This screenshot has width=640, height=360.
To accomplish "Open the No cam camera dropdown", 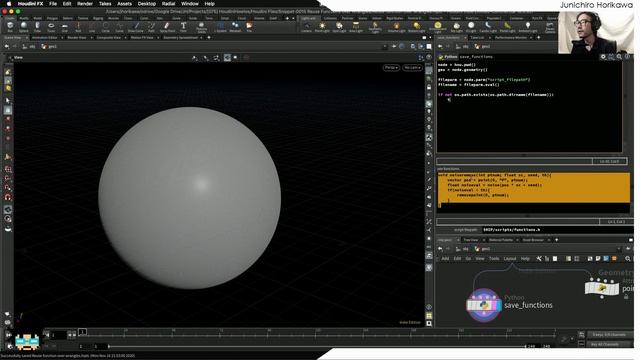I will [x=412, y=67].
